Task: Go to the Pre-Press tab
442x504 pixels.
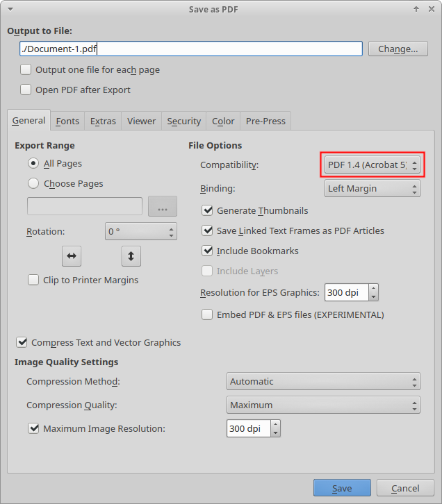Action: tap(265, 121)
